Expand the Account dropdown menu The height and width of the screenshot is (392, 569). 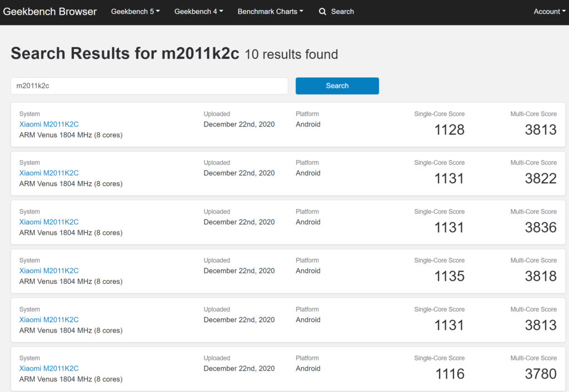coord(550,12)
